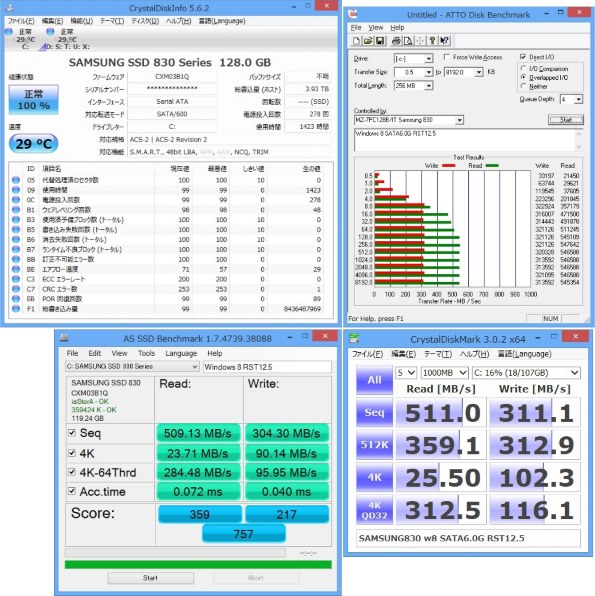
Task: Click the green Read legend swatch in ATTO
Action: [x=492, y=166]
